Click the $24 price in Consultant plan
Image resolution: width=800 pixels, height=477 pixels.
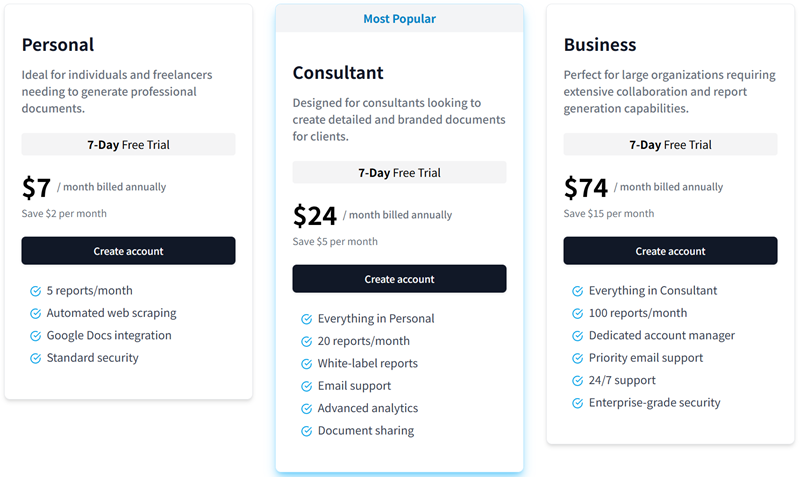pos(314,216)
